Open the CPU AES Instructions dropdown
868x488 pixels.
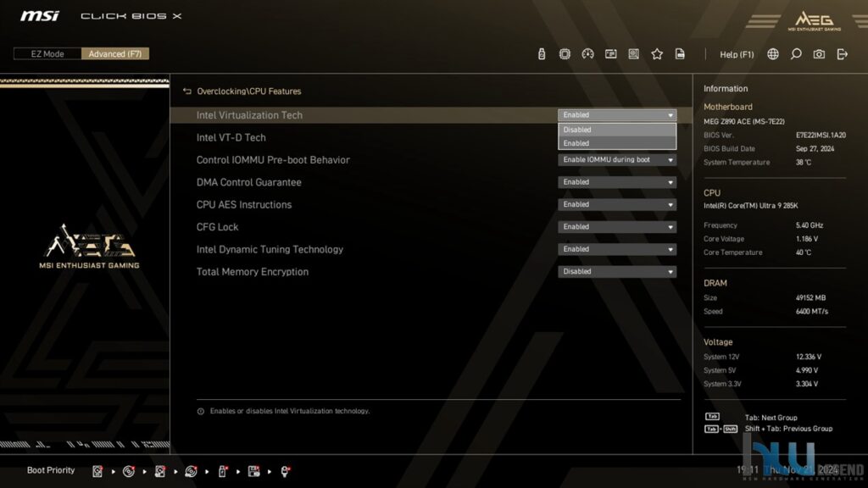click(617, 205)
